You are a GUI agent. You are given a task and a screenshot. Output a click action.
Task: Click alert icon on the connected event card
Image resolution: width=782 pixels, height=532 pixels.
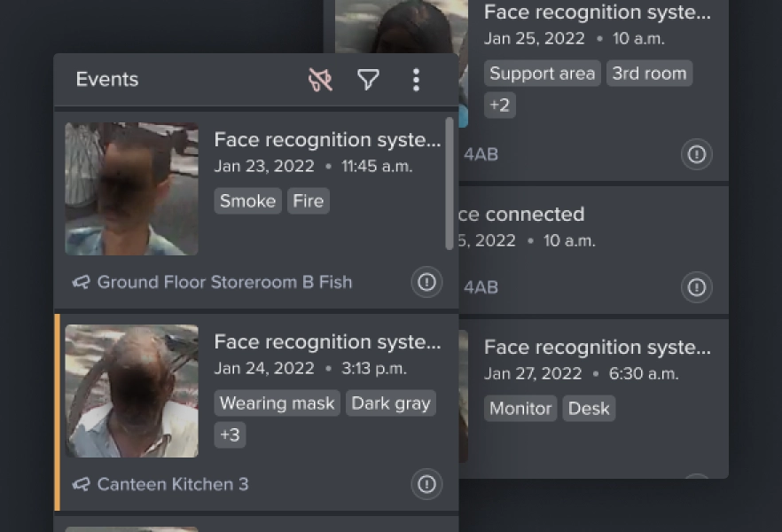(696, 287)
